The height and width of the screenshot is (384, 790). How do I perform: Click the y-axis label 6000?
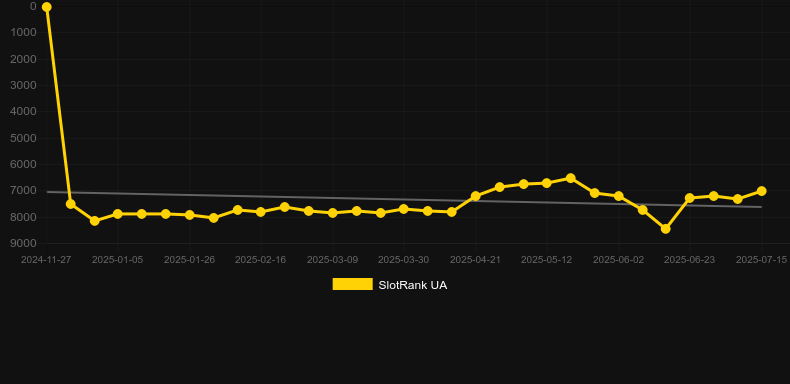coord(24,164)
